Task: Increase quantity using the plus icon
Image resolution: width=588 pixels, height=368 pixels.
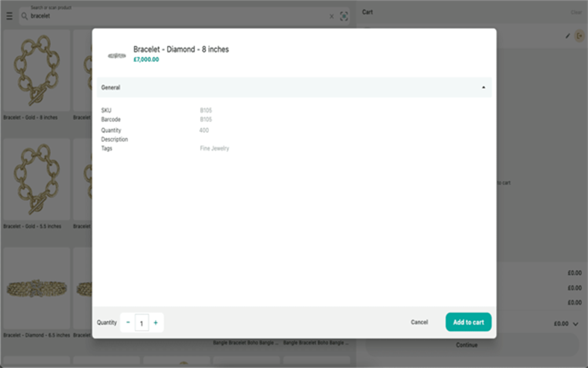Action: pos(156,322)
